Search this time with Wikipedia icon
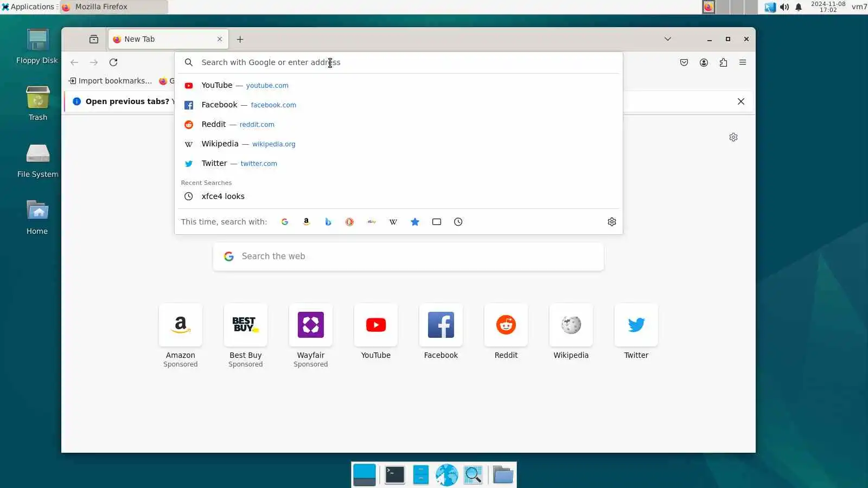 point(393,222)
